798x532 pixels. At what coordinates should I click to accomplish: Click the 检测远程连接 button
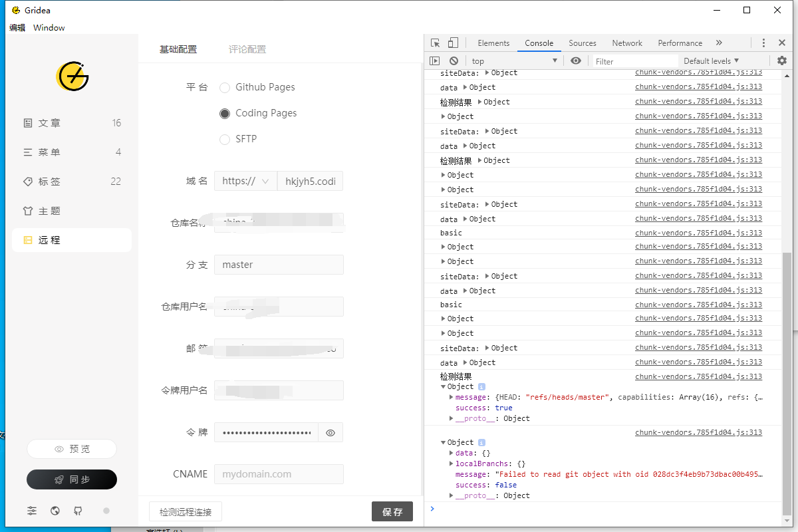coord(186,511)
